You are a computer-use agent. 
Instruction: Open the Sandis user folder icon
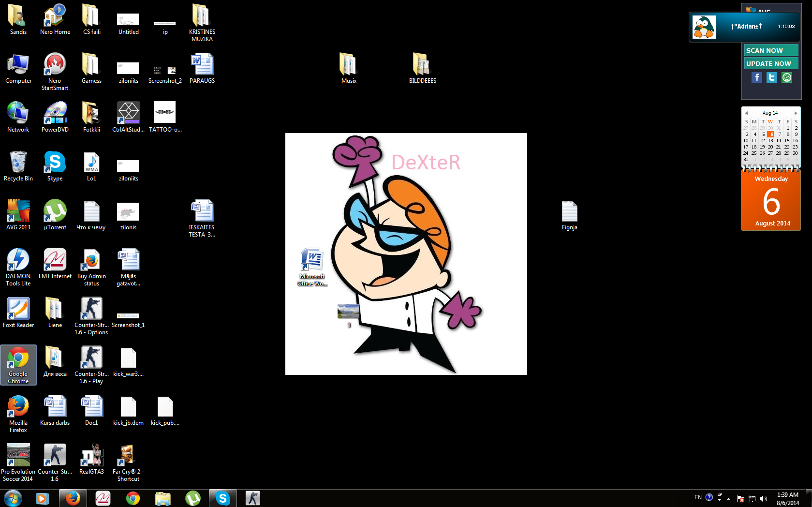[x=18, y=19]
